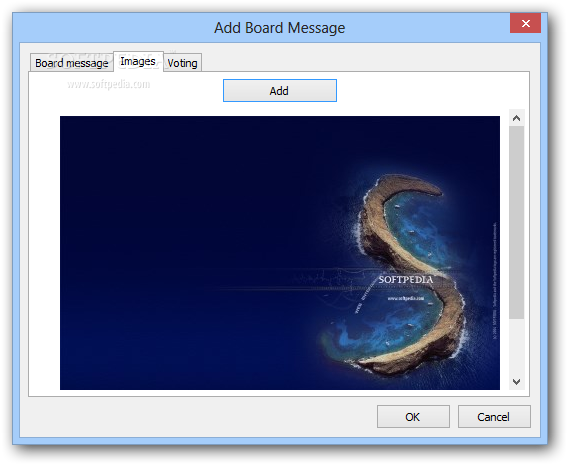
Task: Select the Images tab
Action: click(138, 62)
